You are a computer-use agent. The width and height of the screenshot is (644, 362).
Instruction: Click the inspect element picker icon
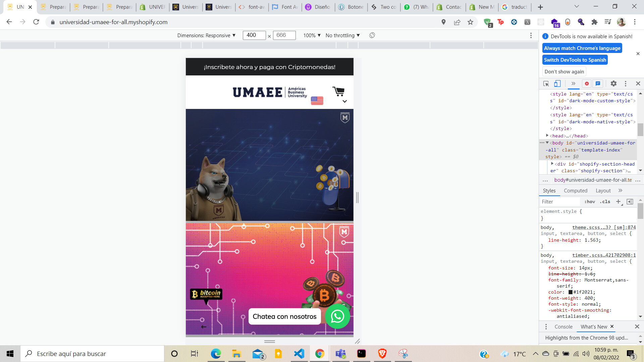coord(546,84)
